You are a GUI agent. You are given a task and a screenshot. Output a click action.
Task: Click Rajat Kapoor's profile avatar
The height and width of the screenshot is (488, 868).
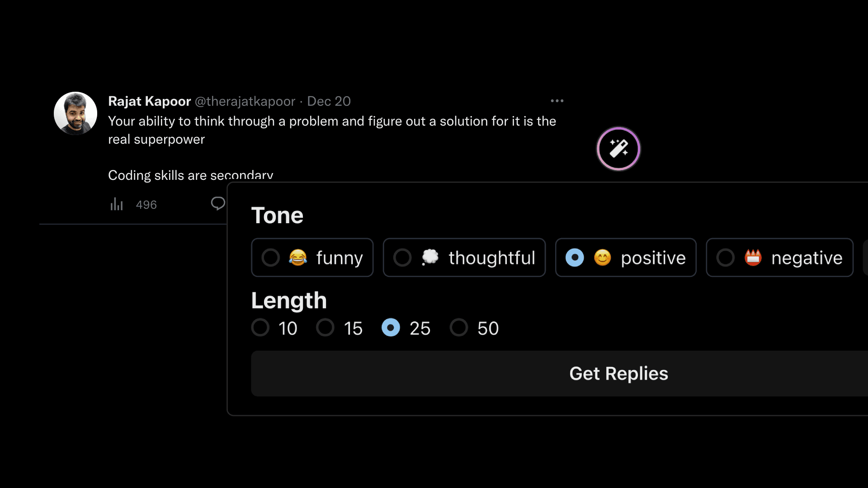(x=75, y=113)
